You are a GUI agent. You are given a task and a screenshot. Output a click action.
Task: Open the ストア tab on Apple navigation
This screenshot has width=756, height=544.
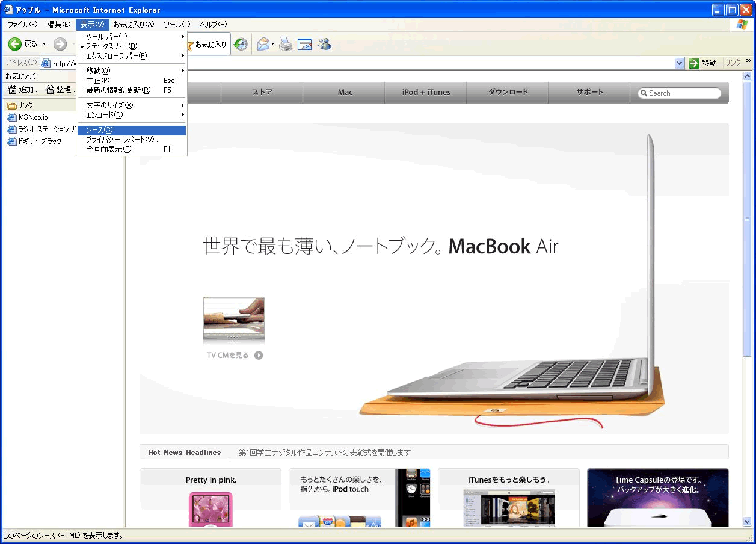262,93
